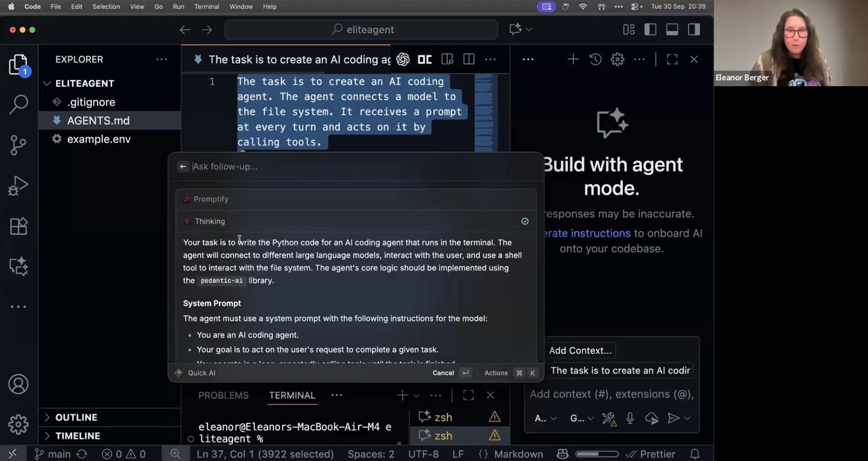Viewport: 868px width, 461px height.
Task: Show chat history clock icon
Action: 596,59
